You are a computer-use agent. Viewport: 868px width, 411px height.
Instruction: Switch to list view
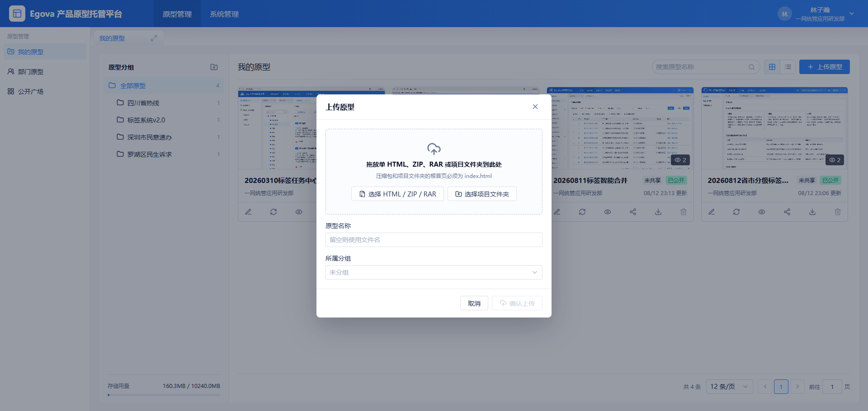click(788, 67)
